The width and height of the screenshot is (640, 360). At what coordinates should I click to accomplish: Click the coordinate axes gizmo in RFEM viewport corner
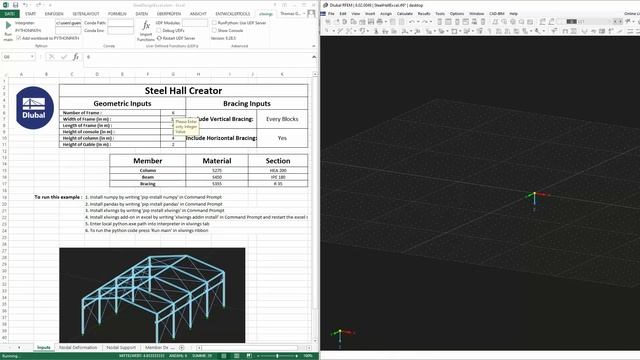[341, 336]
